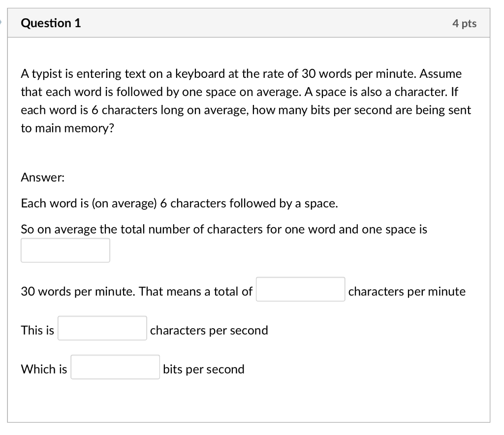Click the 4 pts score label
The image size is (504, 435).
[464, 24]
